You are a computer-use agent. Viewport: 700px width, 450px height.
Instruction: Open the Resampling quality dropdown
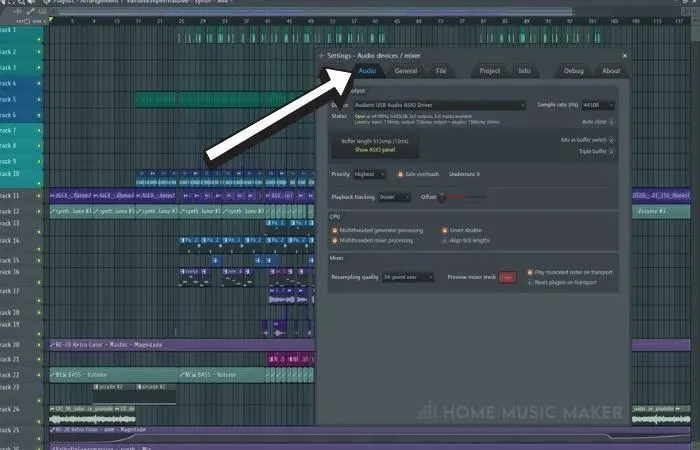click(408, 277)
